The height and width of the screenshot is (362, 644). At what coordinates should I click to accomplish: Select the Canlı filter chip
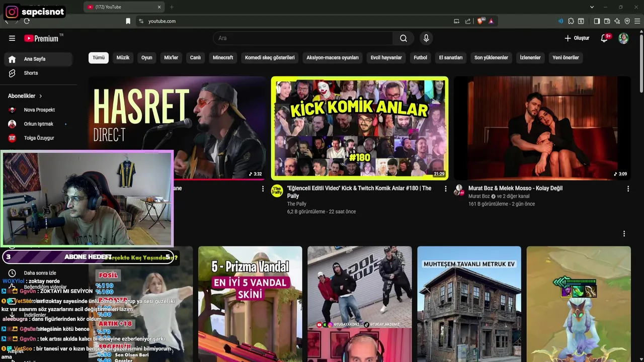click(x=195, y=58)
